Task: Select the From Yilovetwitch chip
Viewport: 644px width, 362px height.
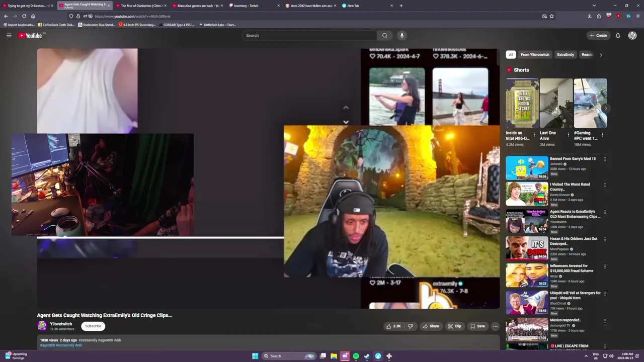Action: (x=535, y=54)
